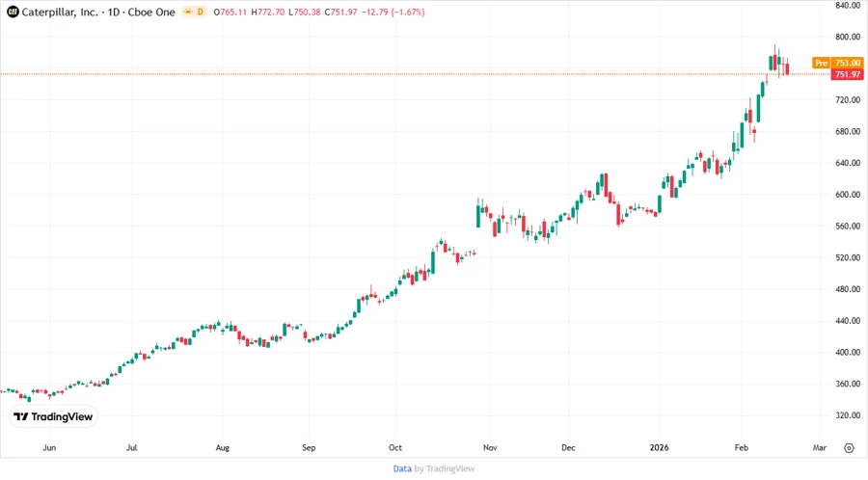Click the orange sun delayed-data indicator
This screenshot has width=868, height=480.
tap(188, 12)
